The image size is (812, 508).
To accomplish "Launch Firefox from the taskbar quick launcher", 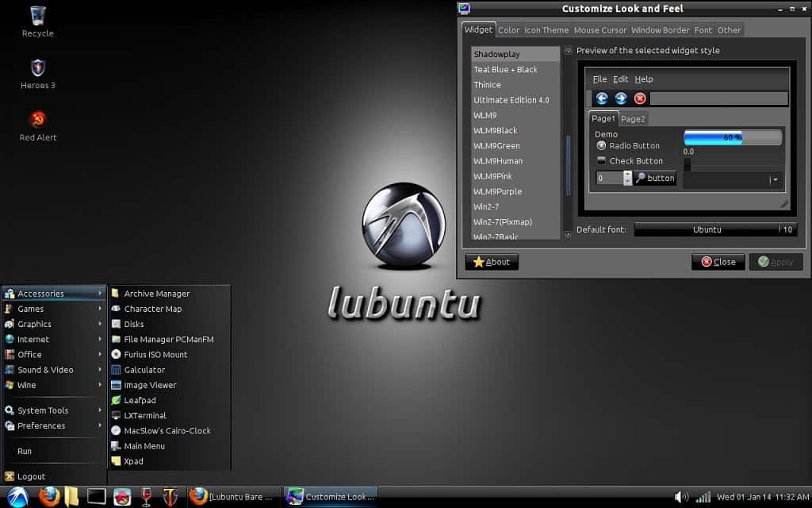I will [x=49, y=497].
